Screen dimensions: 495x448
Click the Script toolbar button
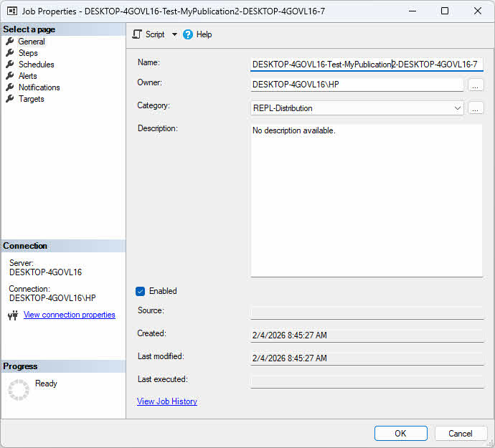coord(148,34)
